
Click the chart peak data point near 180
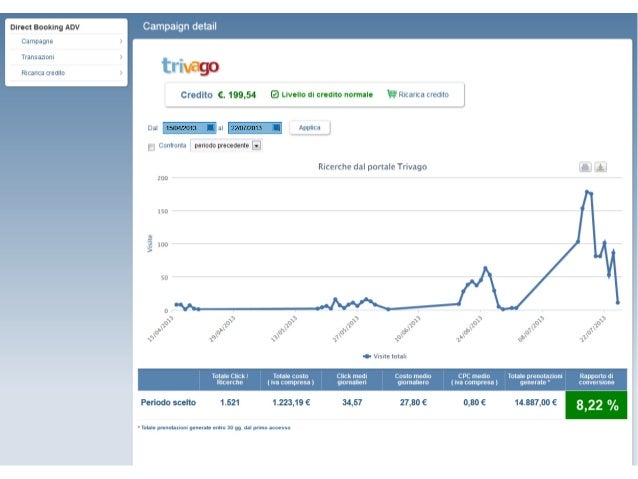[587, 191]
